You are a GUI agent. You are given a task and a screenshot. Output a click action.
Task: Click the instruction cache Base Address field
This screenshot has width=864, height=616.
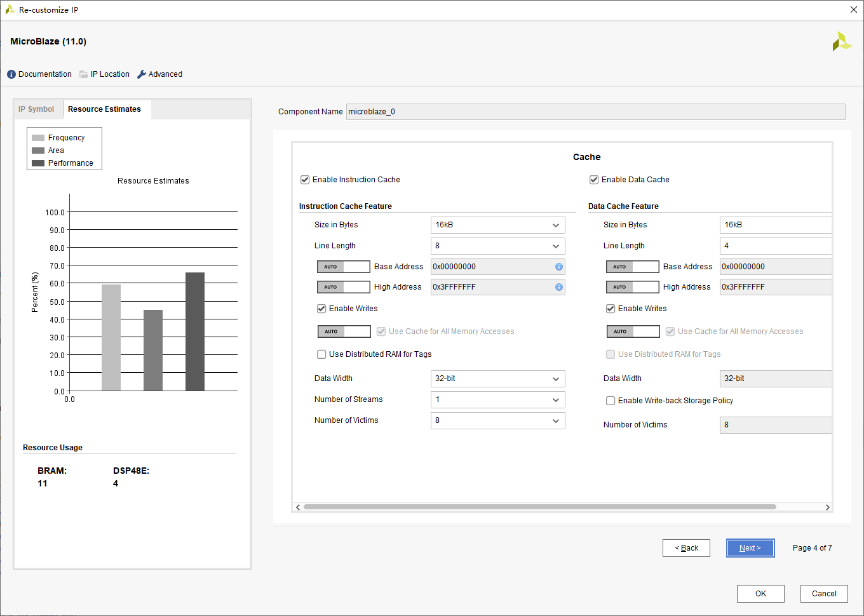(x=498, y=267)
